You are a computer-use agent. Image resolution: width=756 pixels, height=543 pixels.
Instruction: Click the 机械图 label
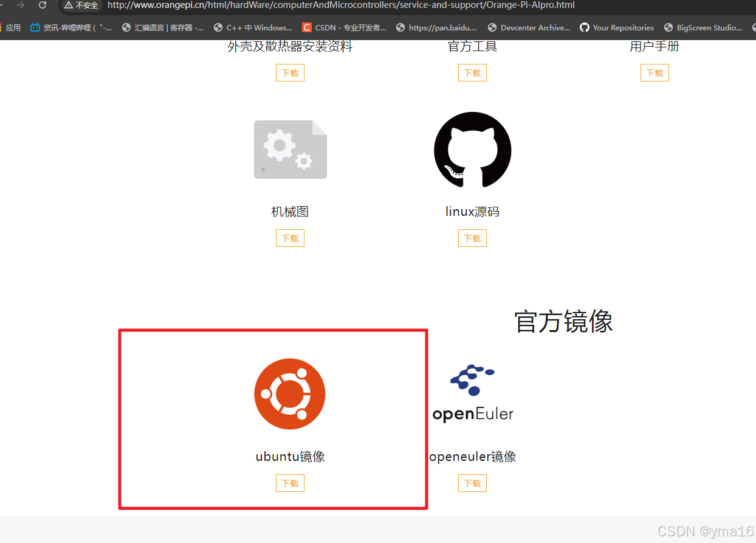(x=290, y=212)
